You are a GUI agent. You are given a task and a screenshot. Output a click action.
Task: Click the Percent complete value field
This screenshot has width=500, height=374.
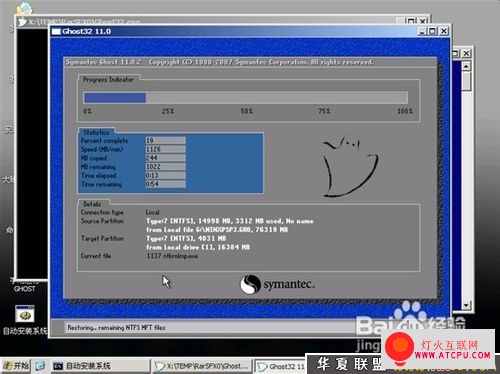tap(165, 140)
